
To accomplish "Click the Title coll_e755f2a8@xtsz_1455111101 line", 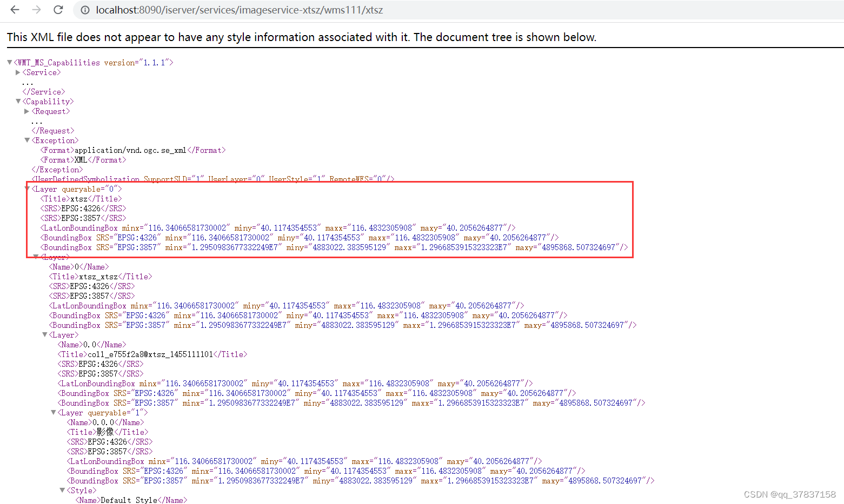I will 152,354.
